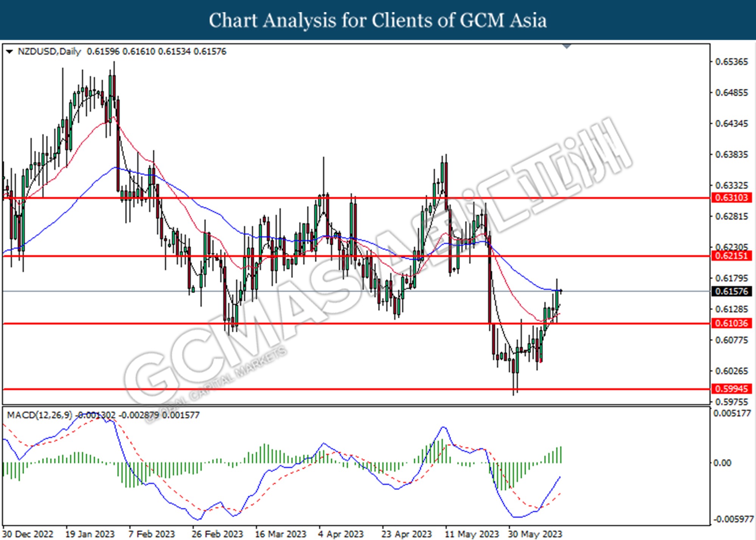Click the 0.61285 price axis value

click(731, 309)
